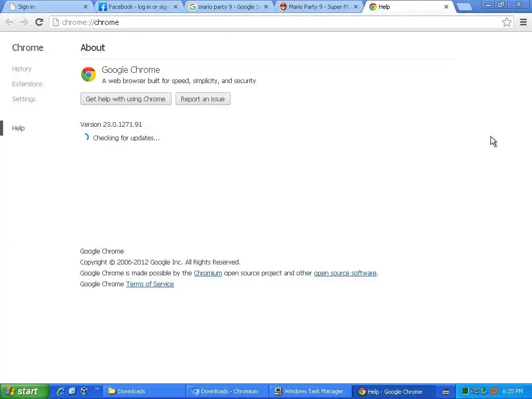Click the update-check spinner
Viewport: 532px width, 399px height.
86,137
